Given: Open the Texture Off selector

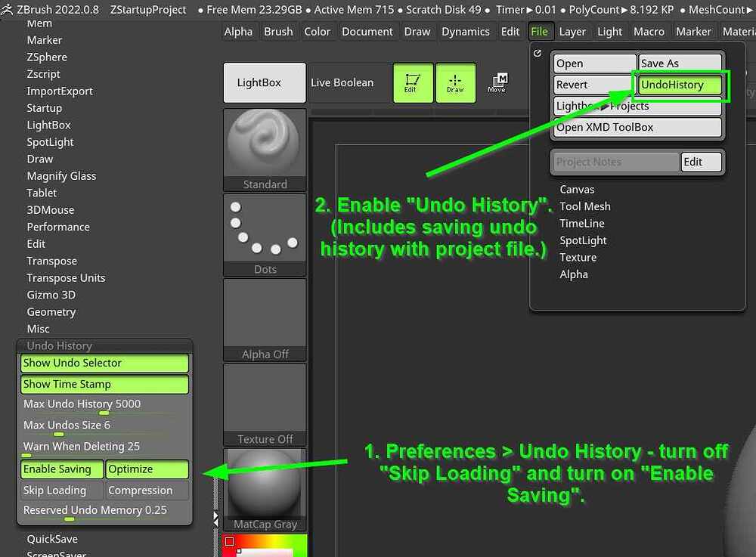Looking at the screenshot, I should coord(265,405).
